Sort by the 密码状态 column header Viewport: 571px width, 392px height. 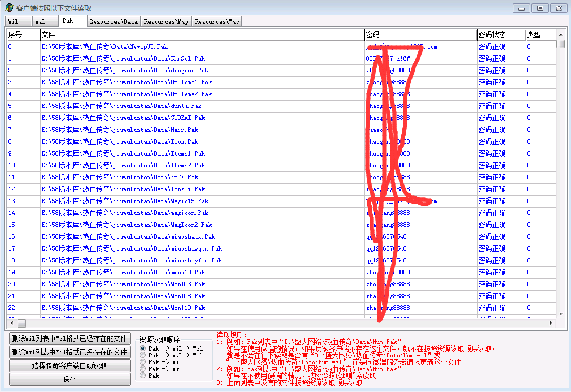[x=500, y=35]
